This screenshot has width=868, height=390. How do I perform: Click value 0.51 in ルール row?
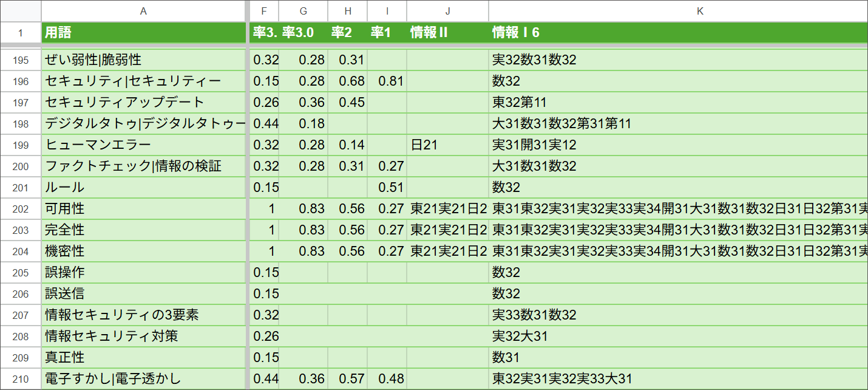[x=387, y=187]
